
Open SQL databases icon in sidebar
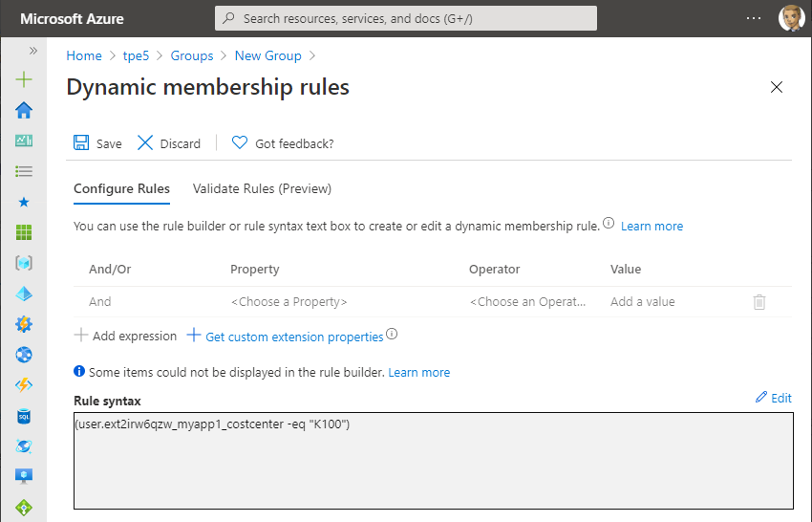coord(24,416)
